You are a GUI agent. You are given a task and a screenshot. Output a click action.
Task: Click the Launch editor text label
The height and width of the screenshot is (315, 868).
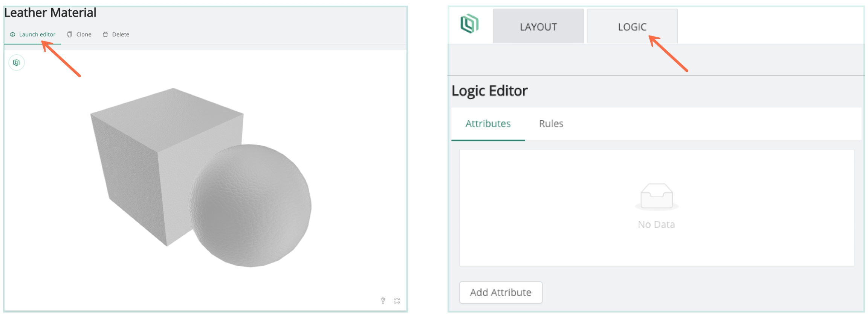[37, 34]
